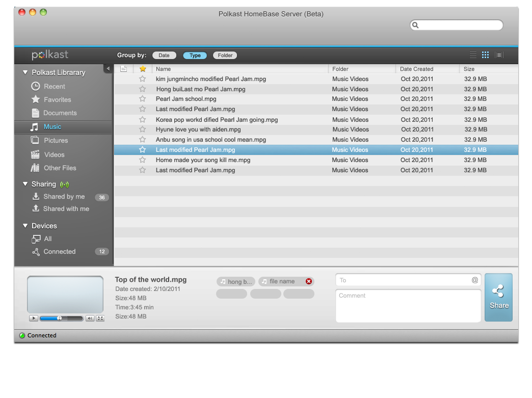Group files by Date
532x398 pixels.
(x=164, y=56)
